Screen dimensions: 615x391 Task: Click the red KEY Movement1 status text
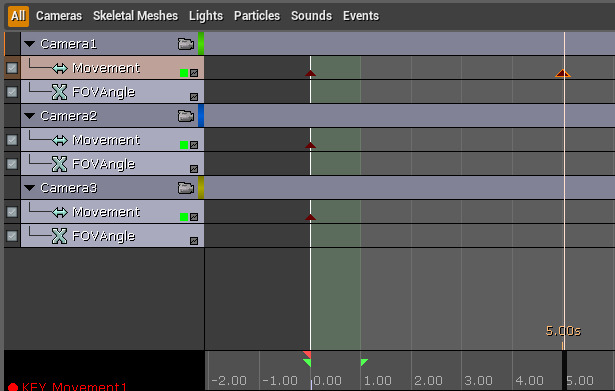[x=74, y=387]
